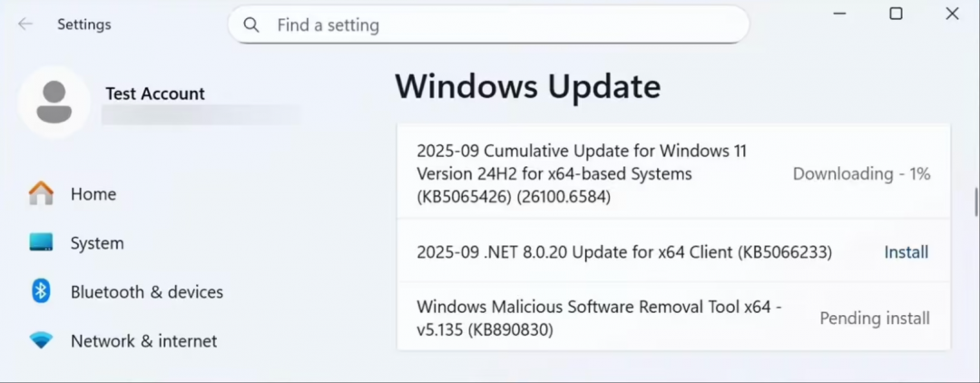980x383 pixels.
Task: Open the Test Account profile name
Action: tap(155, 93)
